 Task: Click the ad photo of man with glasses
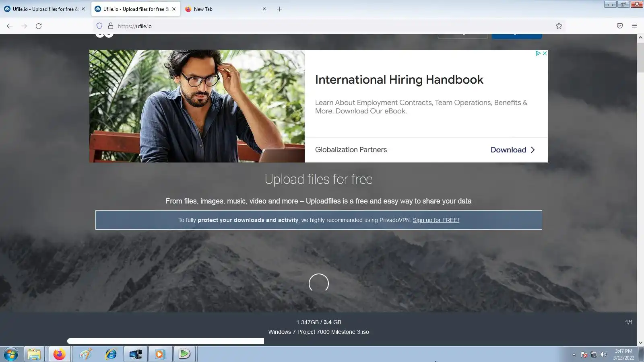click(x=197, y=106)
